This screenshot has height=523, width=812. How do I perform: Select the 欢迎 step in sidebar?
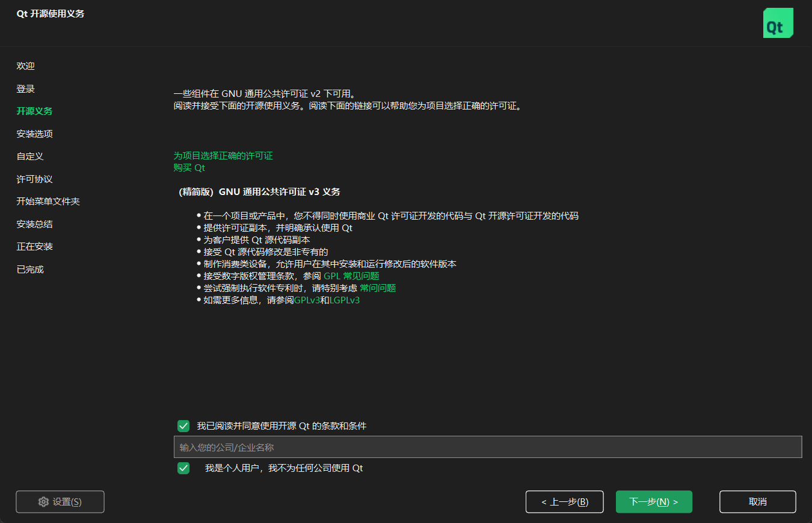[x=26, y=66]
